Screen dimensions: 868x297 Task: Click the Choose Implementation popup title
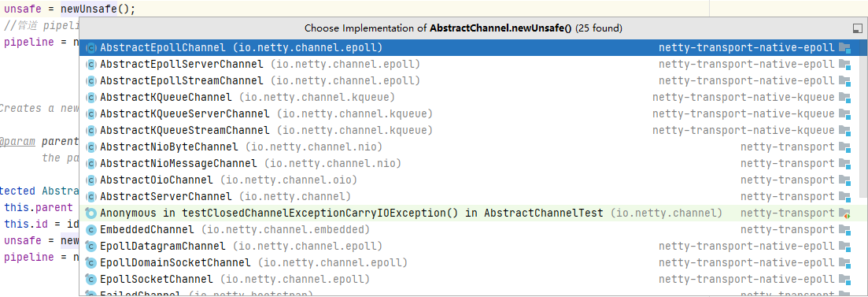pyautogui.click(x=464, y=28)
